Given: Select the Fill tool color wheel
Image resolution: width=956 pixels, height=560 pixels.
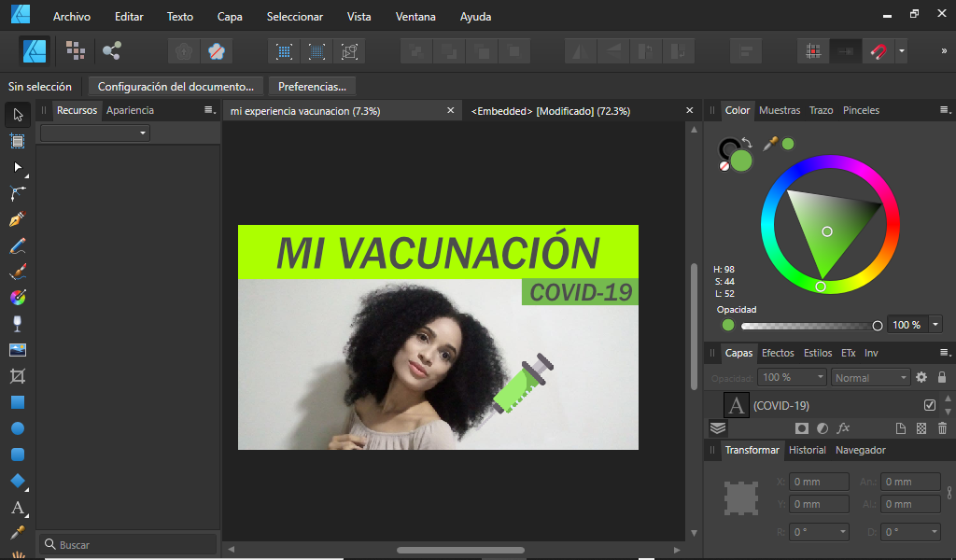Looking at the screenshot, I should tap(18, 298).
